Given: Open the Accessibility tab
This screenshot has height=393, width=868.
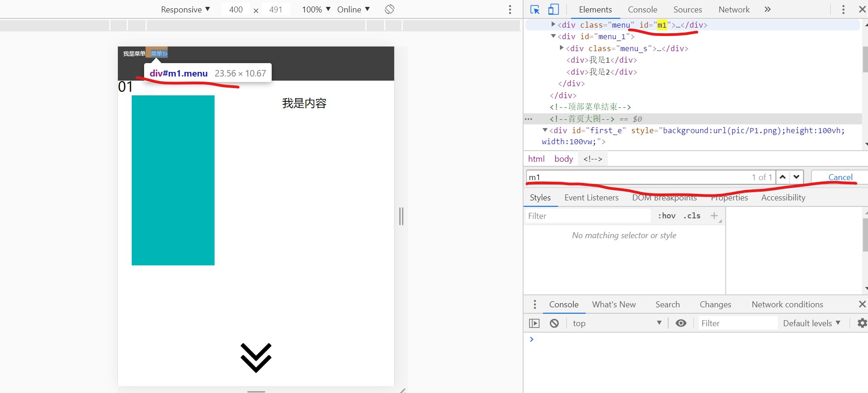Looking at the screenshot, I should [x=783, y=198].
